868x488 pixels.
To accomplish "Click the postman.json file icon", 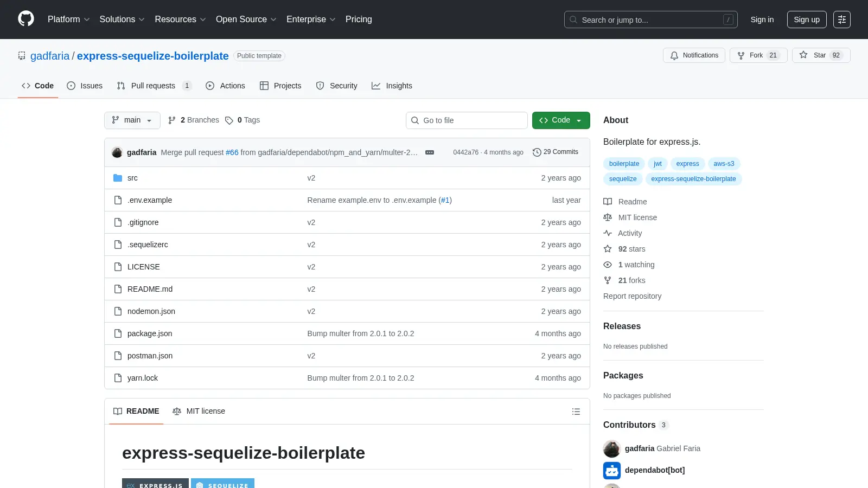I will (118, 356).
